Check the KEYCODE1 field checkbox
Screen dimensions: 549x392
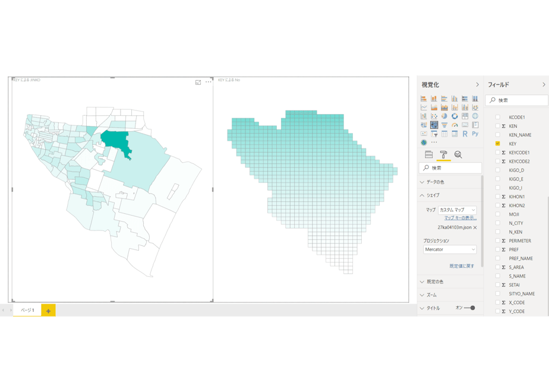pos(497,152)
